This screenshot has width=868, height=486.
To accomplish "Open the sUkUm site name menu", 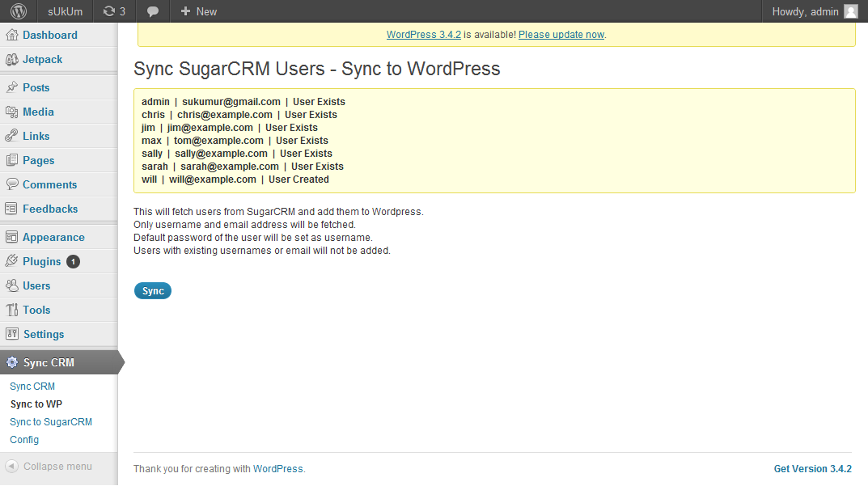I will (x=65, y=11).
